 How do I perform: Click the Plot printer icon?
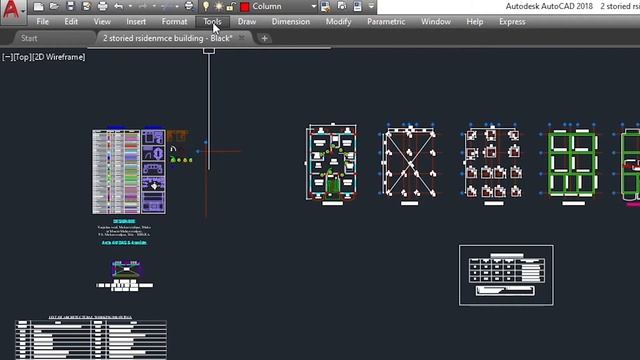pyautogui.click(x=102, y=6)
